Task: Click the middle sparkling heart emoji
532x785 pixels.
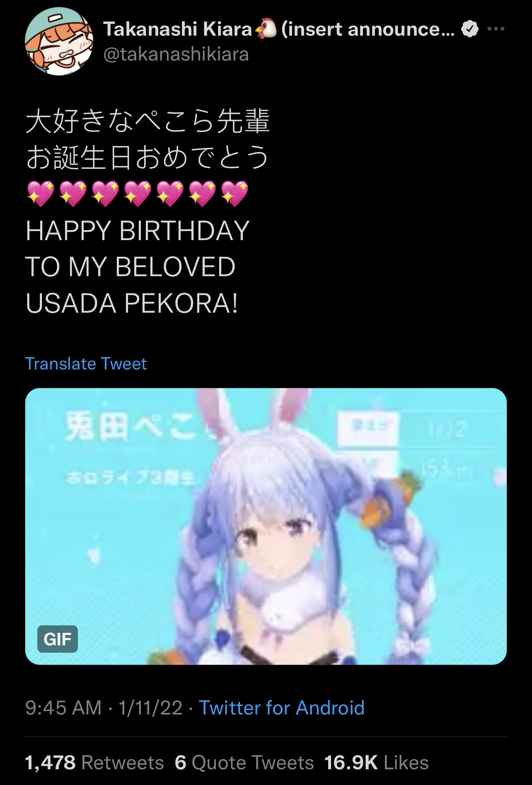Action: tap(137, 194)
